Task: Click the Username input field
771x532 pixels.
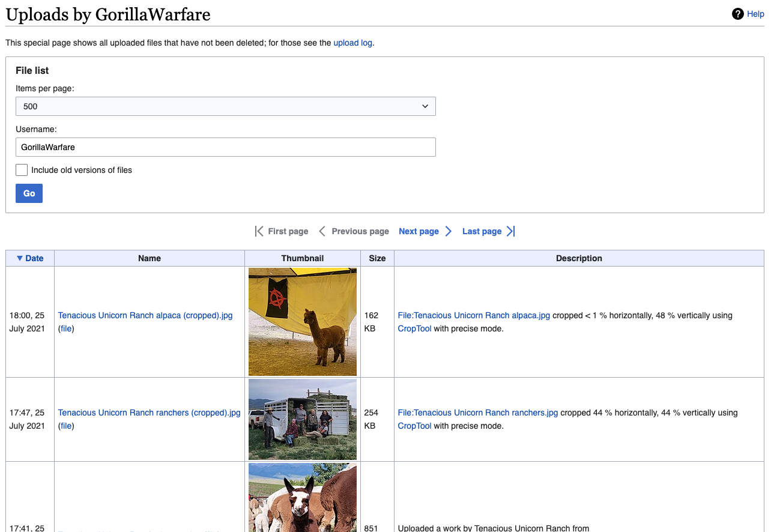Action: coord(226,147)
